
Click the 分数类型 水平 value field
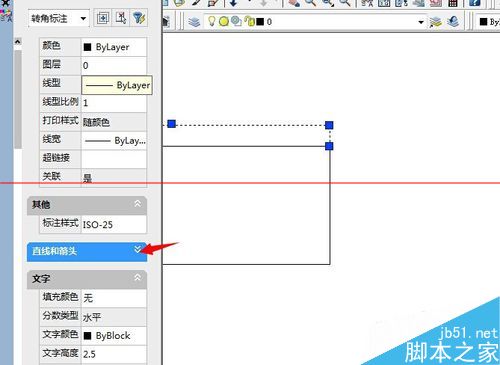114,317
